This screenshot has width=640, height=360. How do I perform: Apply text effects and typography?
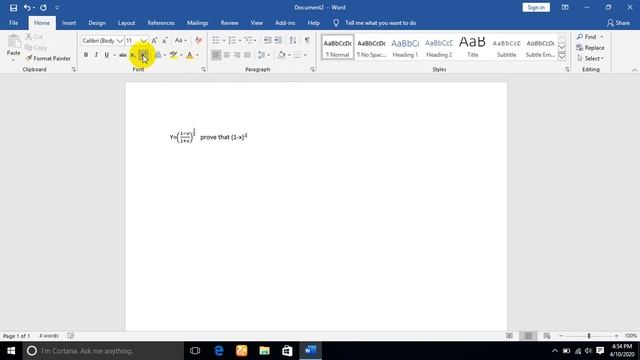click(158, 55)
